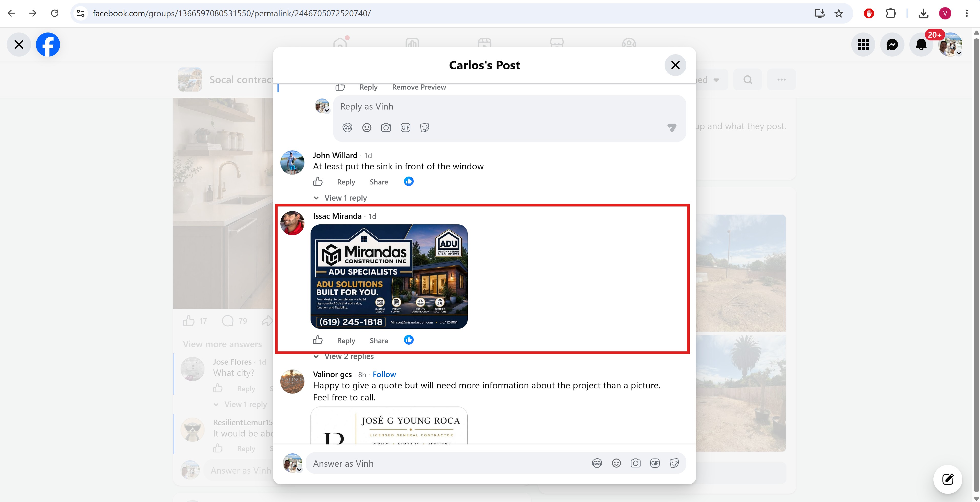The image size is (980, 502).
Task: Click the Facebook logo
Action: pyautogui.click(x=48, y=45)
